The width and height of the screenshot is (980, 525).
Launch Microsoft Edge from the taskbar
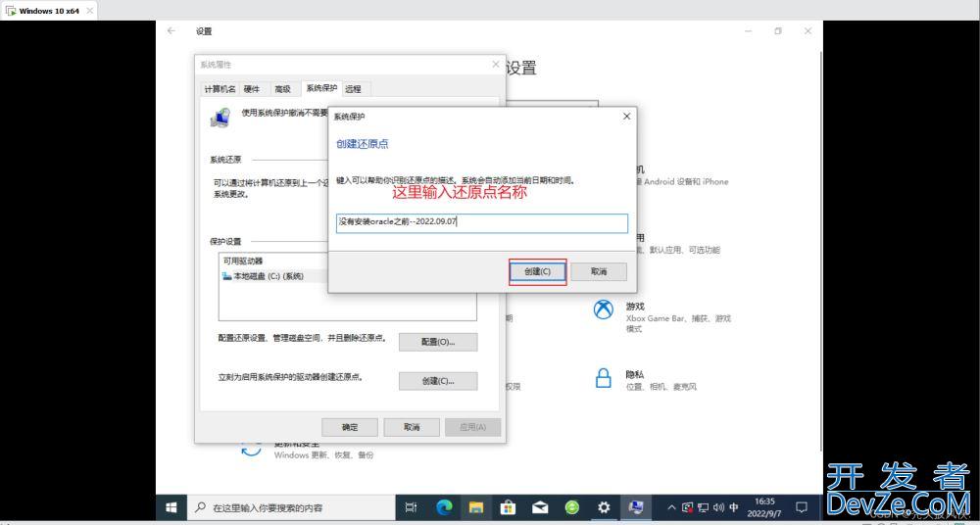pyautogui.click(x=444, y=506)
